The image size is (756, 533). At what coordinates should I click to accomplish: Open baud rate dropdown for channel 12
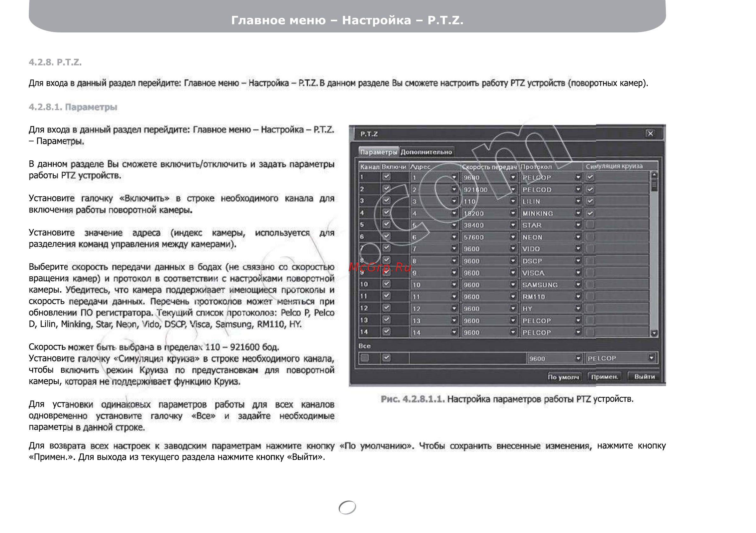click(x=513, y=308)
